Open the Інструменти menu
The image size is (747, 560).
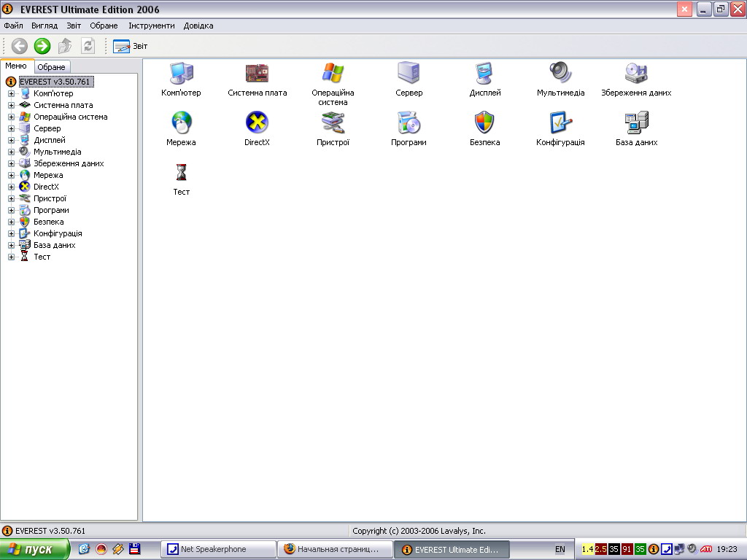[152, 26]
